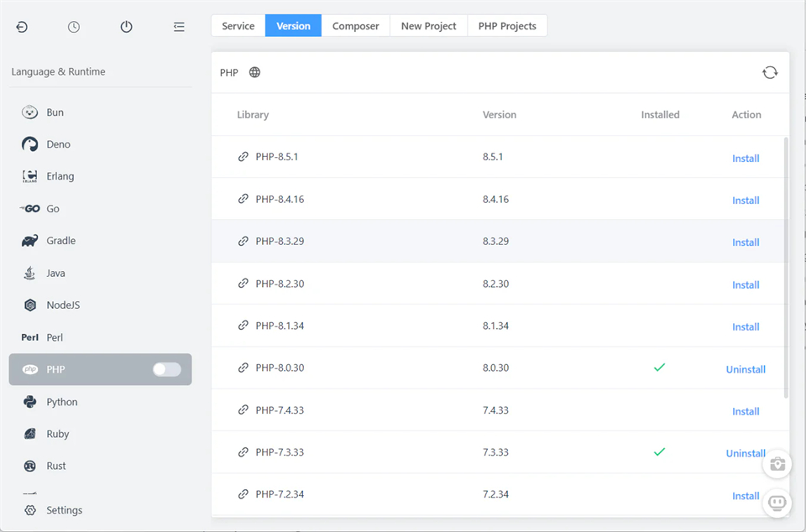Open the PHP Projects tab
The image size is (806, 532).
pyautogui.click(x=507, y=26)
